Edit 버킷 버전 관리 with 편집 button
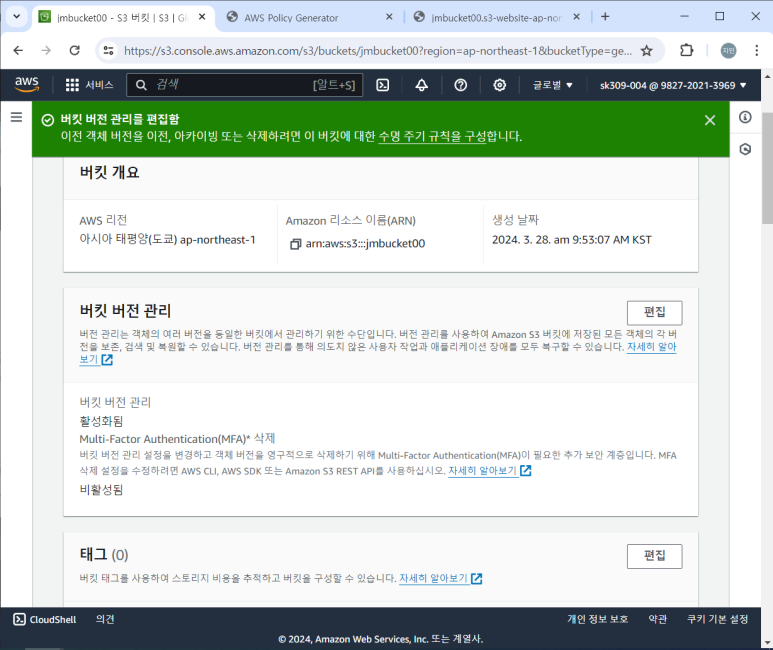Image resolution: width=773 pixels, height=650 pixels. point(654,313)
